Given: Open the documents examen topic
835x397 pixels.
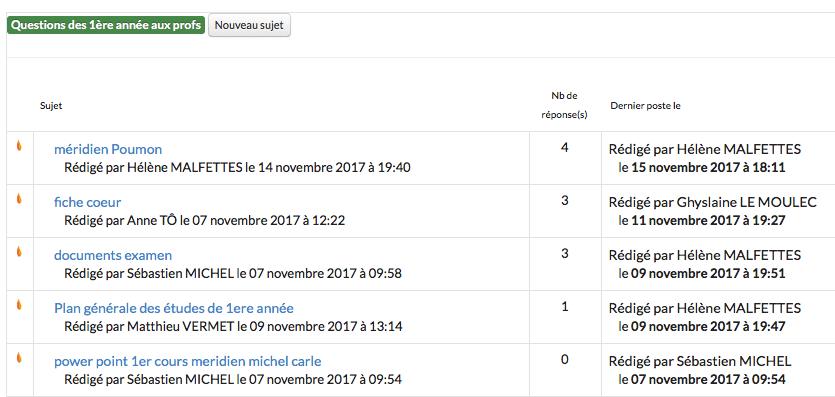Looking at the screenshot, I should coord(113,255).
